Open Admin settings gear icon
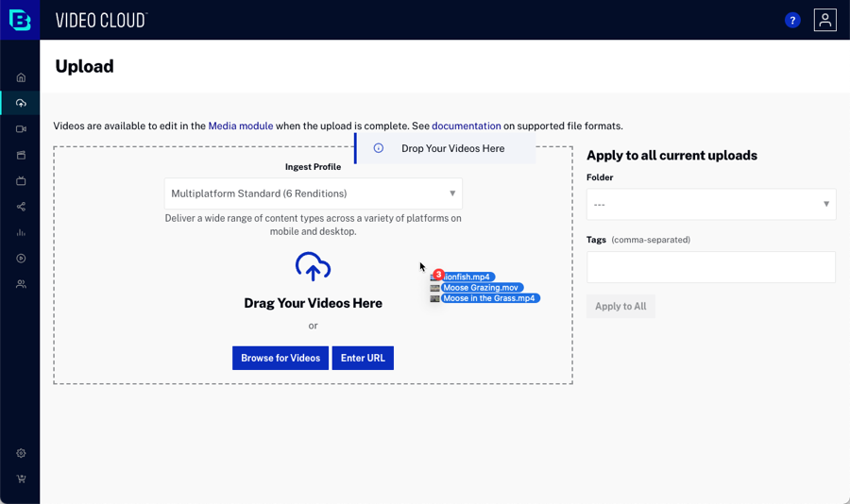The height and width of the screenshot is (504, 850). tap(21, 453)
